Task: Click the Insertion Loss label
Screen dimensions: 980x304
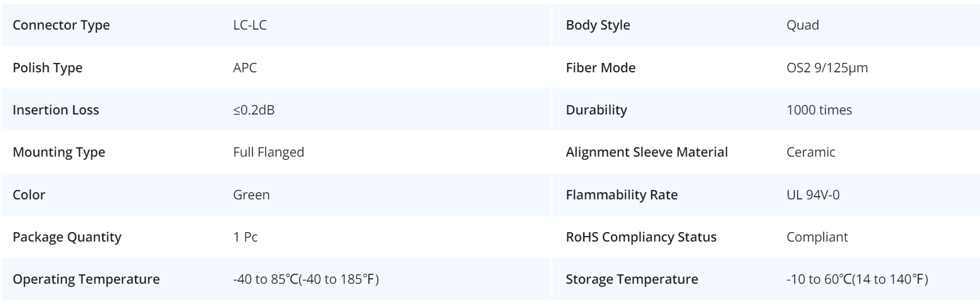Action: coord(56,110)
